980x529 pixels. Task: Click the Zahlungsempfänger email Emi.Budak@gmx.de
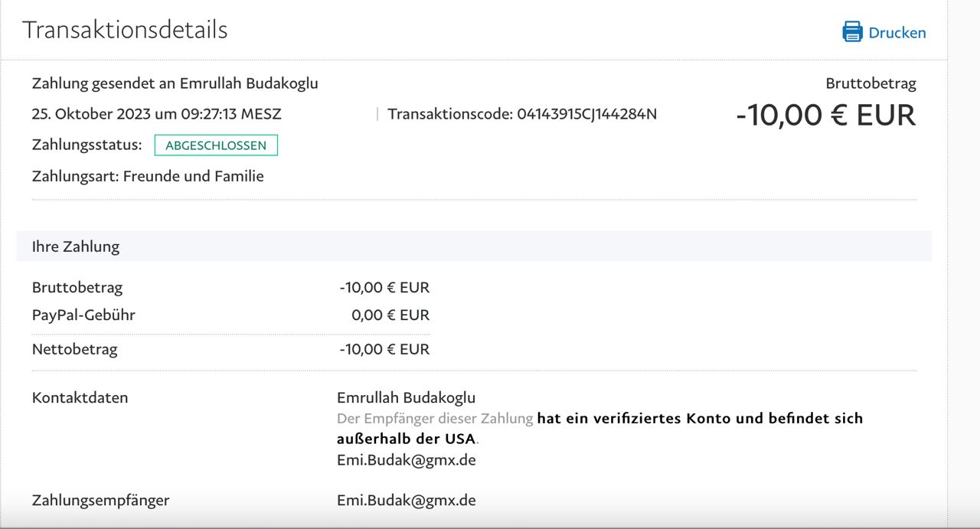406,500
